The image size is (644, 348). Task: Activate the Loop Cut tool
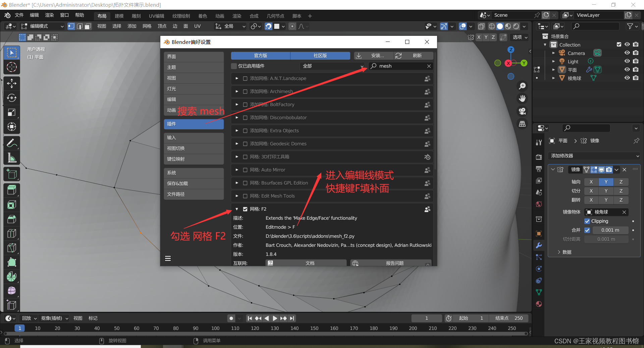pos(12,233)
